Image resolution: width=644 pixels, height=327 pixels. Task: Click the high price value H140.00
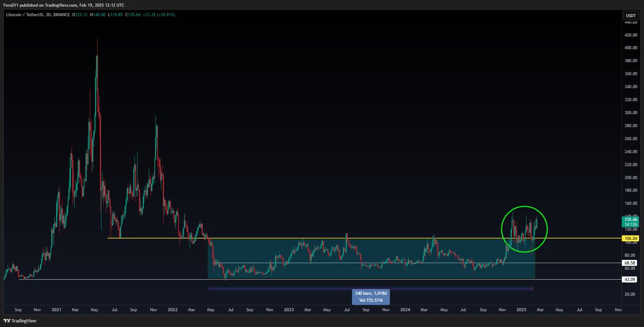97,16
